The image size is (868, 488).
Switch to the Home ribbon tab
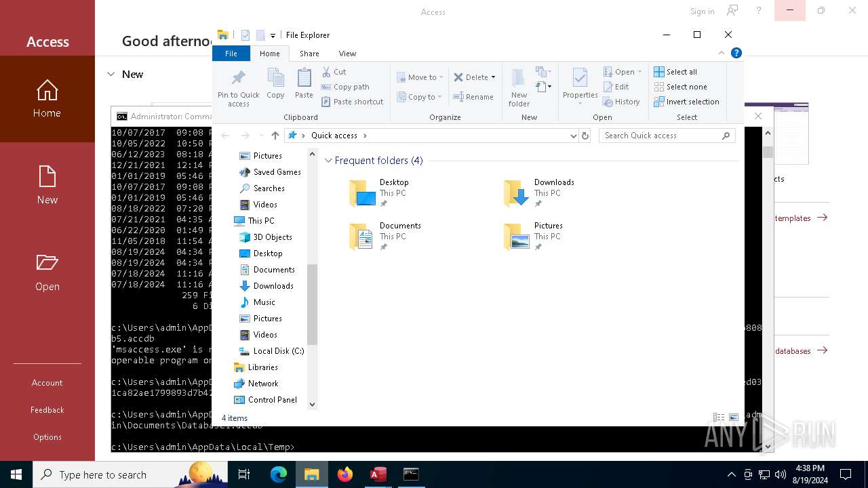tap(269, 54)
